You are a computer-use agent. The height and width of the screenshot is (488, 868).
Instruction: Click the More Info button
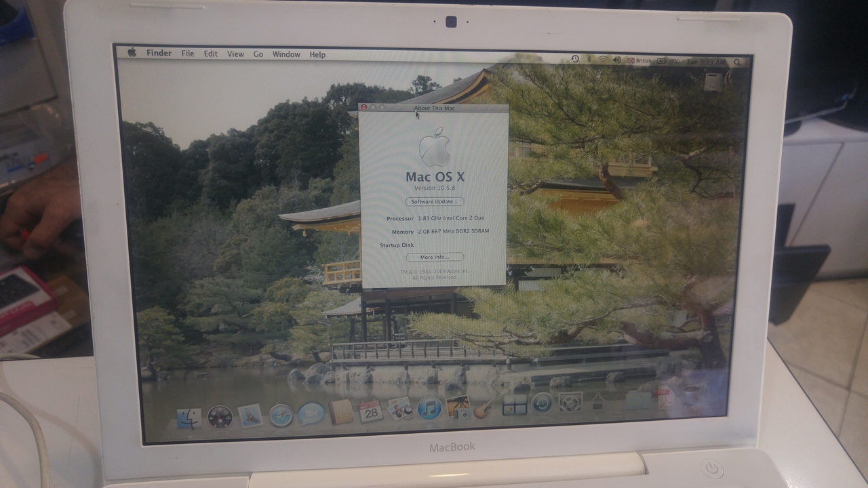(x=435, y=257)
